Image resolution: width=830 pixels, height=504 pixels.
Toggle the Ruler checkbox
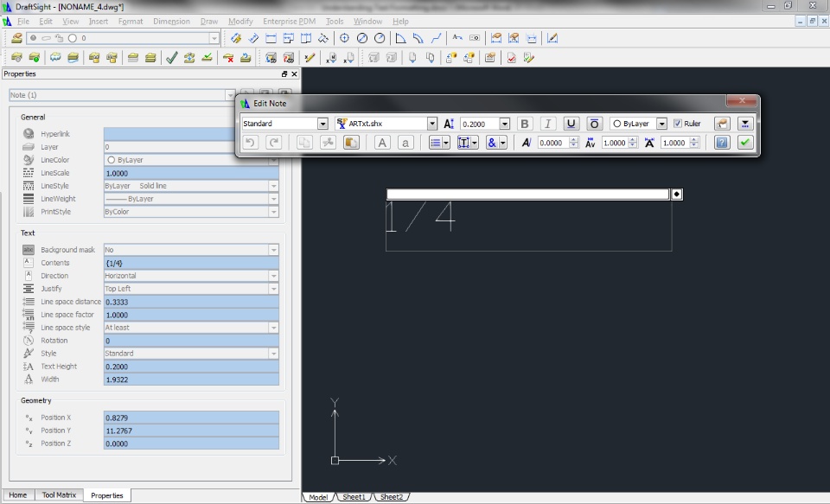678,124
